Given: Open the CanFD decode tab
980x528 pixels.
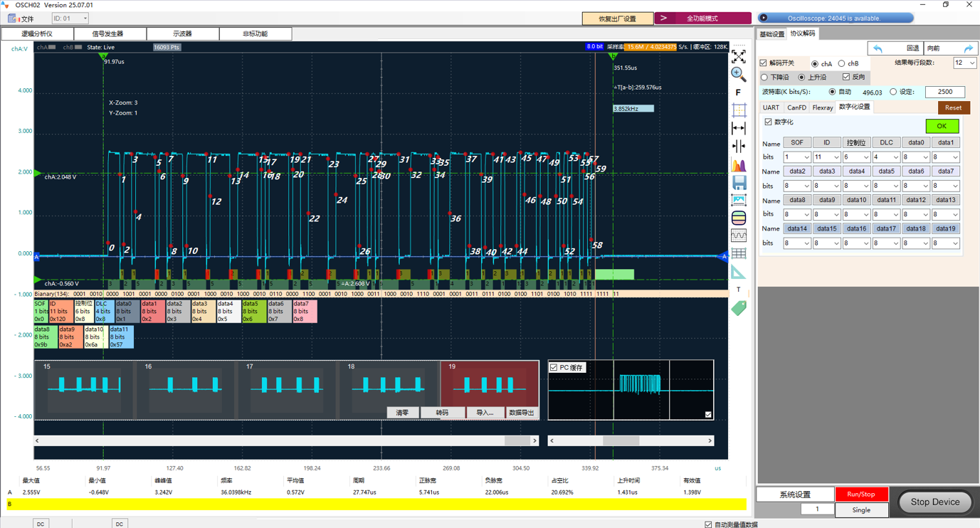Looking at the screenshot, I should pyautogui.click(x=796, y=107).
